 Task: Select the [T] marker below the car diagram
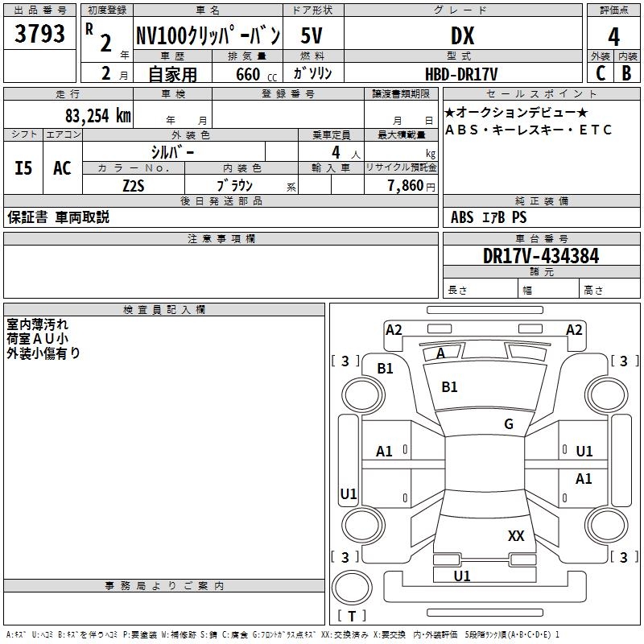click(351, 617)
